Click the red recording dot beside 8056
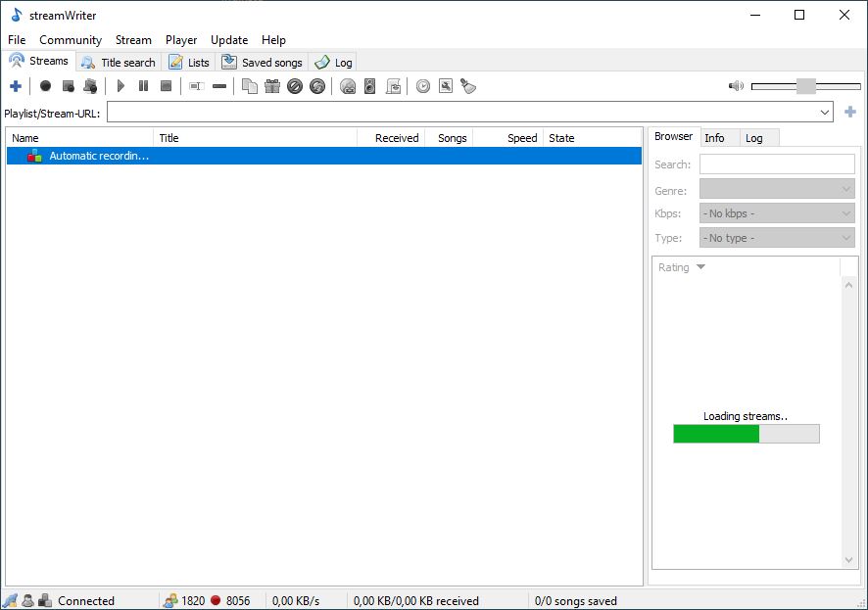Image resolution: width=868 pixels, height=610 pixels. [x=216, y=600]
